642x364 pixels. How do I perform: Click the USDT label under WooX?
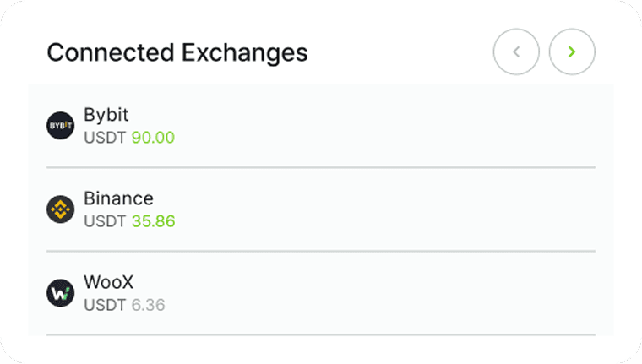coord(106,305)
